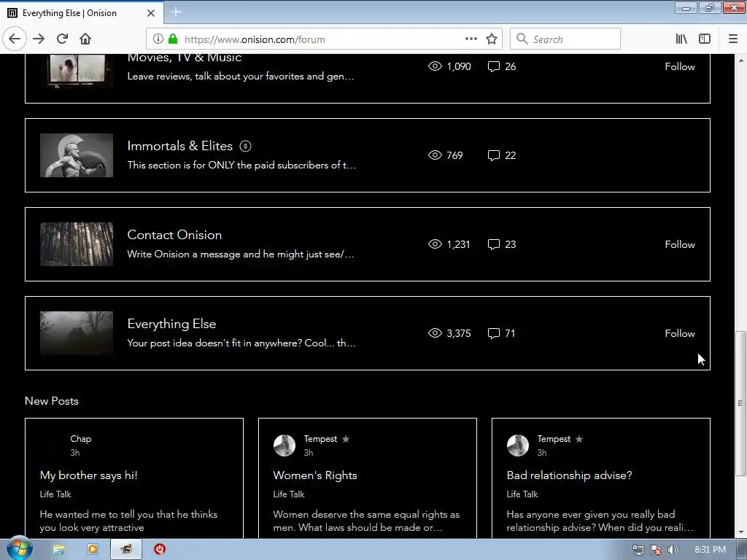The width and height of the screenshot is (747, 560).
Task: Open the Movies, TV & Music category
Action: click(185, 58)
